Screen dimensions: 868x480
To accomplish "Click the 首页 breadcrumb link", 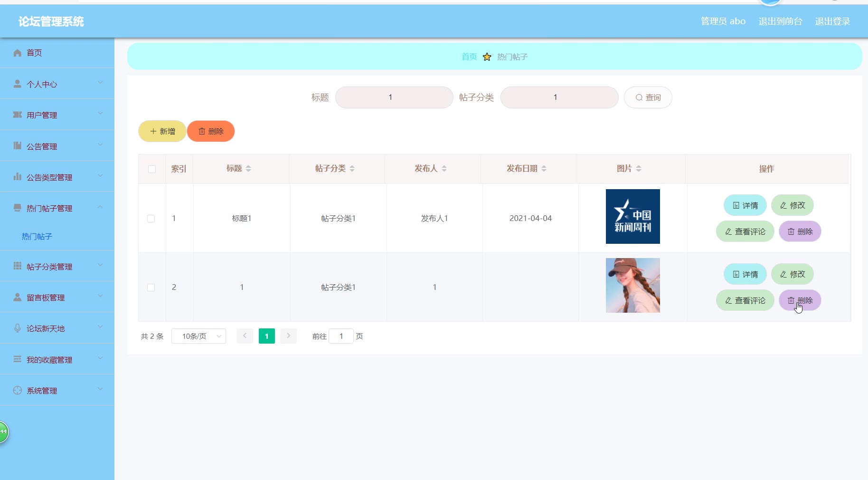I will pos(469,57).
